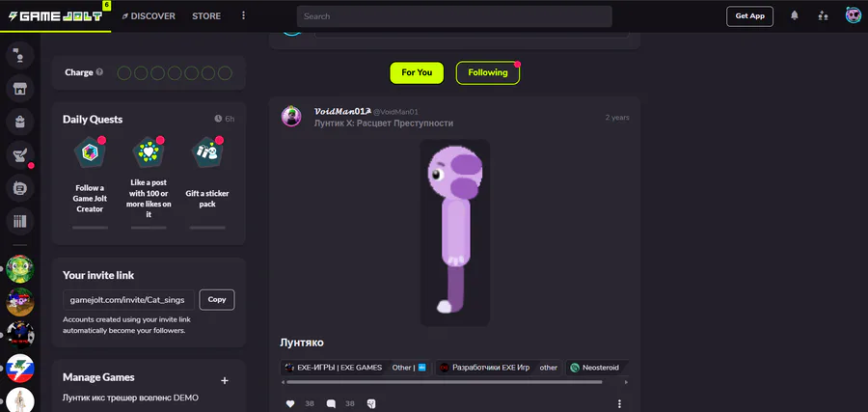The height and width of the screenshot is (412, 868).
Task: Open the white figure community avatar in the sidebar
Action: 20,399
